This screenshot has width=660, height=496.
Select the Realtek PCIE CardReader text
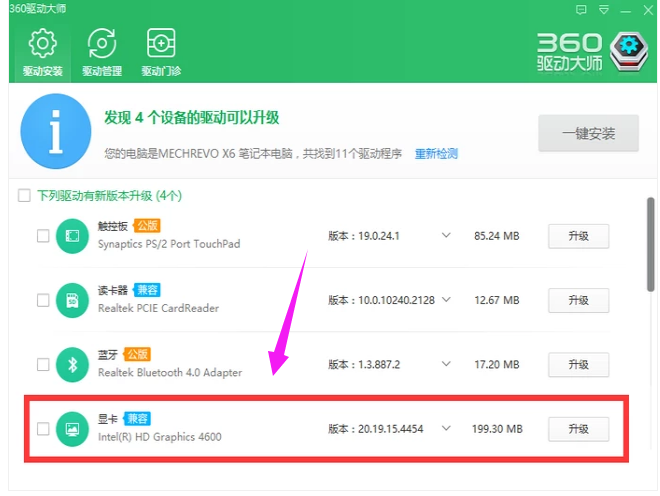point(158,309)
